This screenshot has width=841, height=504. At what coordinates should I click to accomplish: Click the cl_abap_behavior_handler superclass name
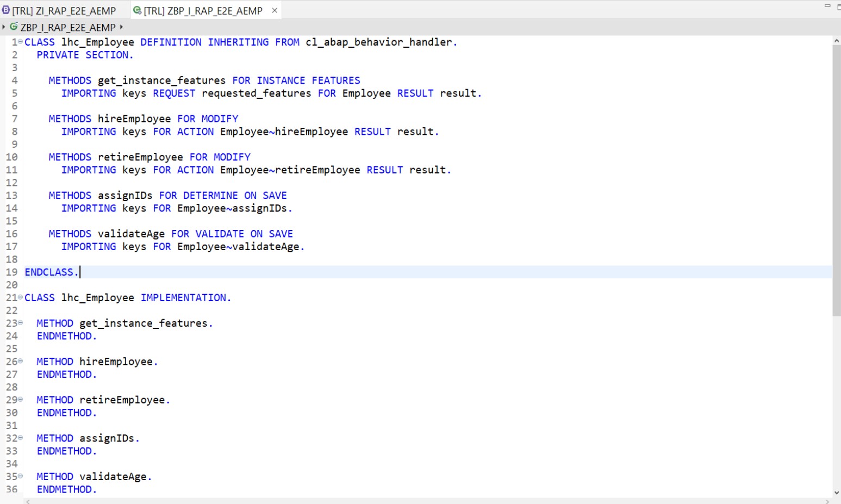click(381, 42)
